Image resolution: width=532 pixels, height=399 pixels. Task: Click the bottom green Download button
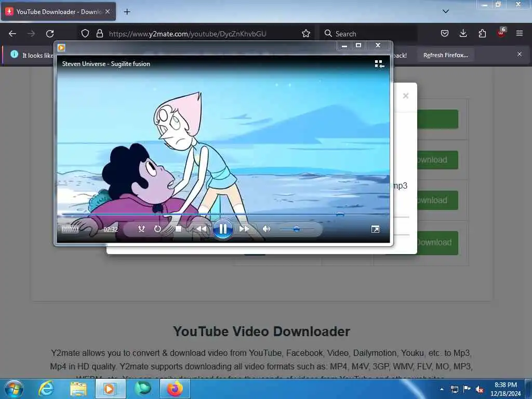point(437,243)
